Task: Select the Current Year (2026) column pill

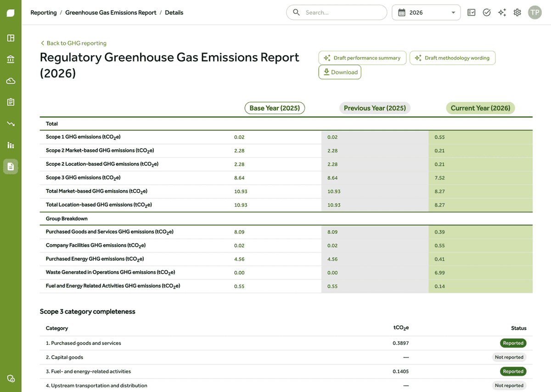Action: pos(480,108)
